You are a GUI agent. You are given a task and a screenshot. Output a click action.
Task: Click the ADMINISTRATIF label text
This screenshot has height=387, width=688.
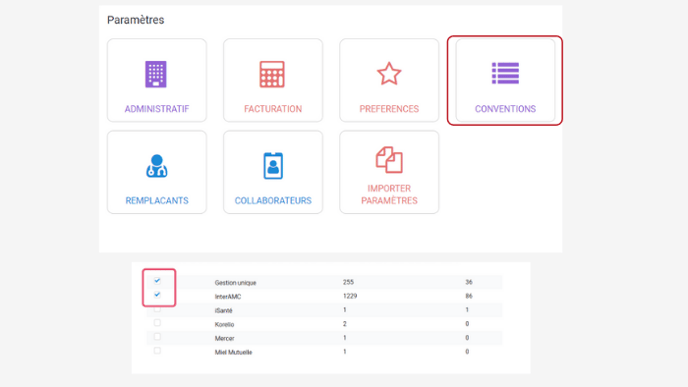click(x=157, y=109)
